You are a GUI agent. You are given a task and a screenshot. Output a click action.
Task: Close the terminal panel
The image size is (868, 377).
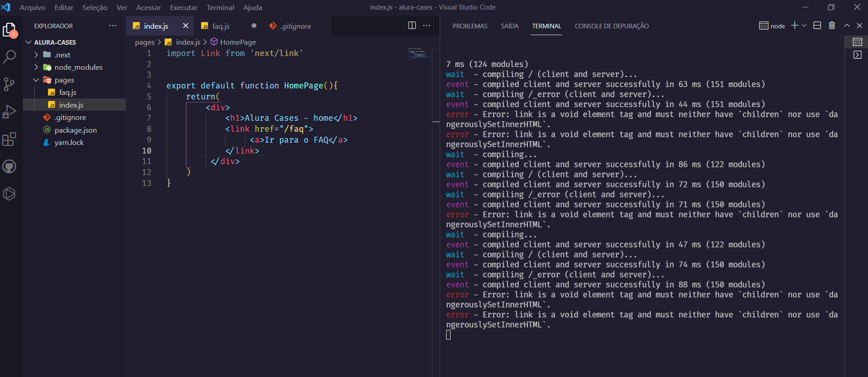(x=859, y=26)
